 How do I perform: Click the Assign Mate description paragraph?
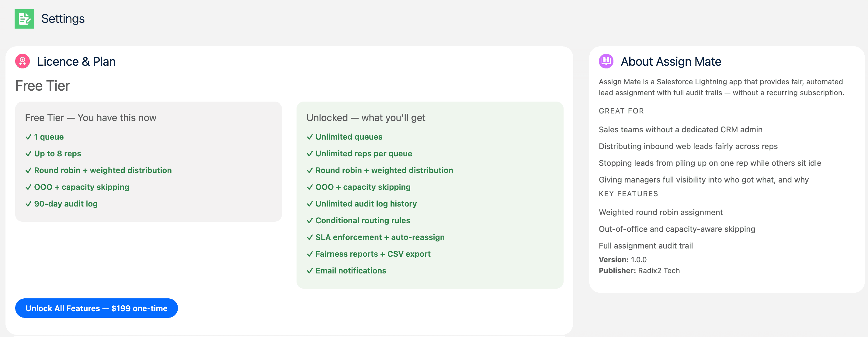[721, 87]
